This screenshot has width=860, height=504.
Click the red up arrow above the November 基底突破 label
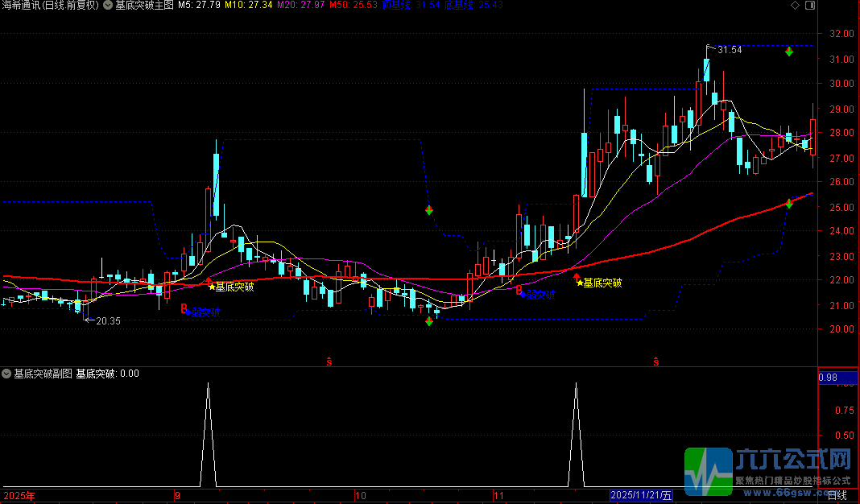(577, 277)
